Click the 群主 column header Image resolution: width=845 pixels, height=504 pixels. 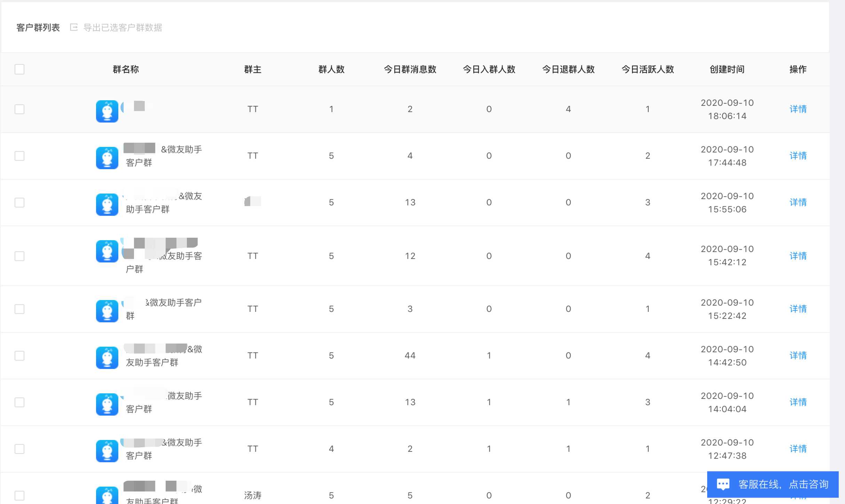[253, 69]
